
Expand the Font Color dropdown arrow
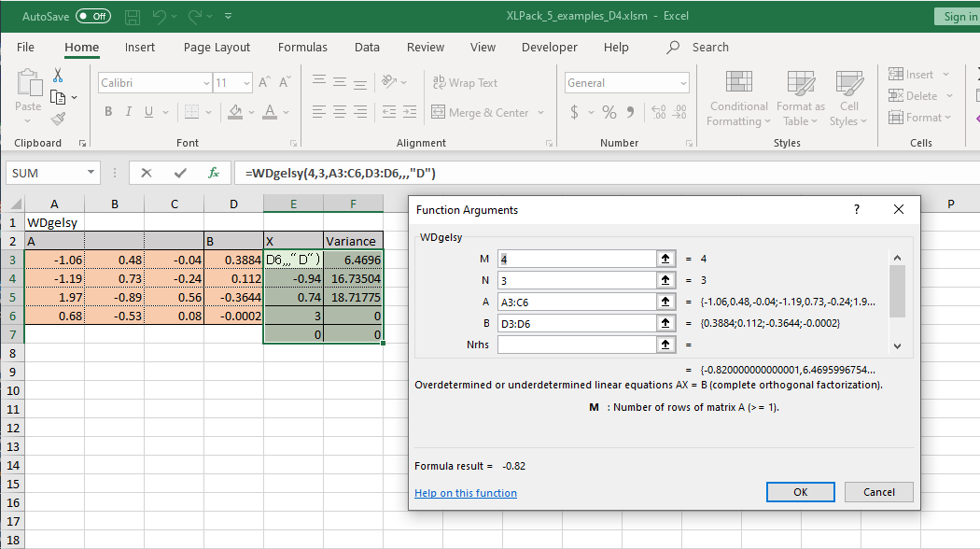(x=287, y=113)
